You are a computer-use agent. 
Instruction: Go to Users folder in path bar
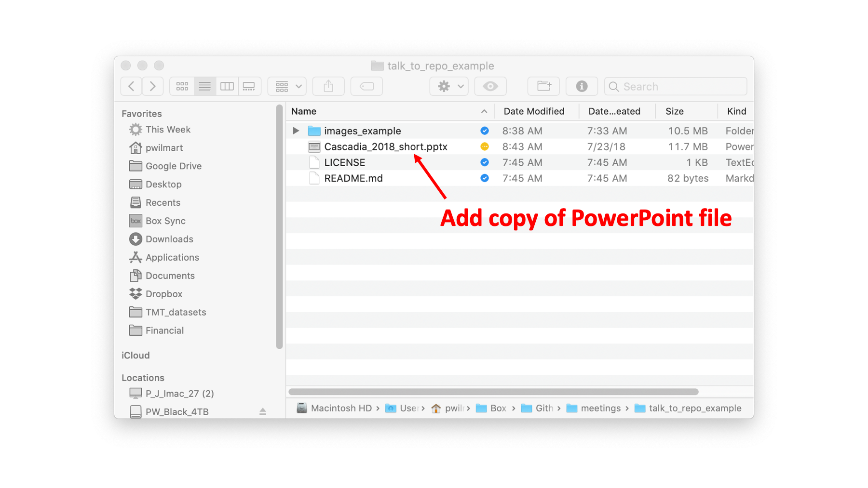[401, 408]
